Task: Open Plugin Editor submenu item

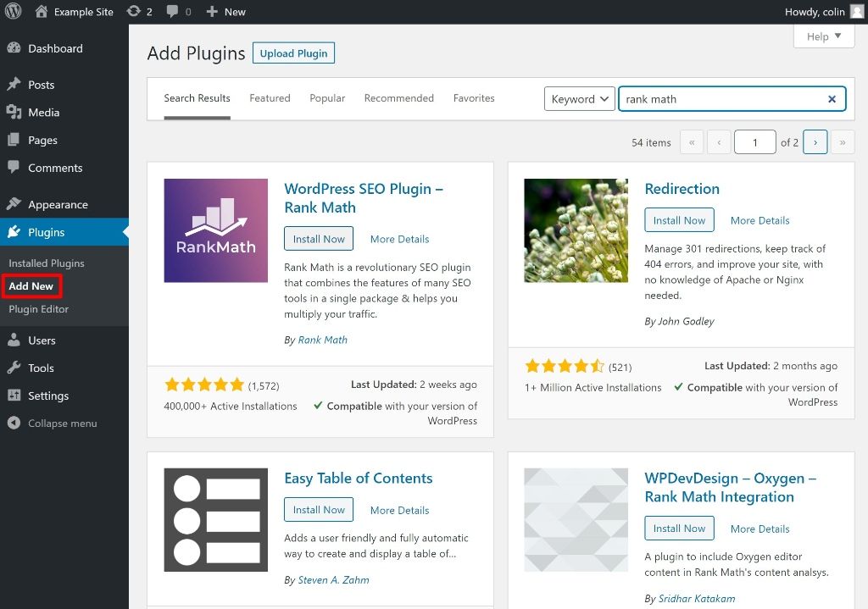Action: tap(39, 309)
